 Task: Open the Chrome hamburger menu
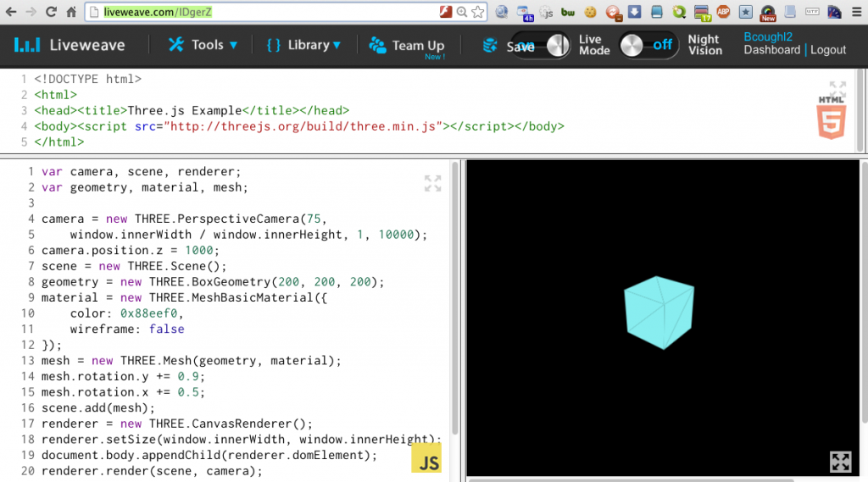[856, 12]
